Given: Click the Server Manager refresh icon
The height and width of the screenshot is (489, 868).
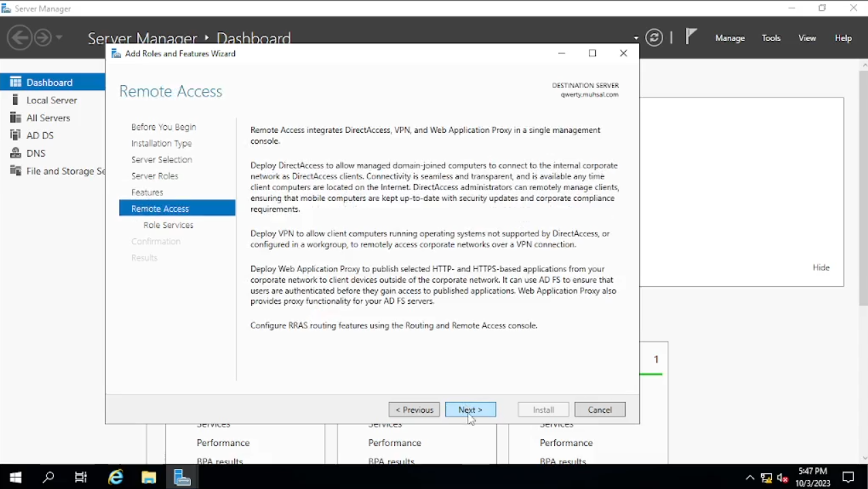Looking at the screenshot, I should point(654,38).
